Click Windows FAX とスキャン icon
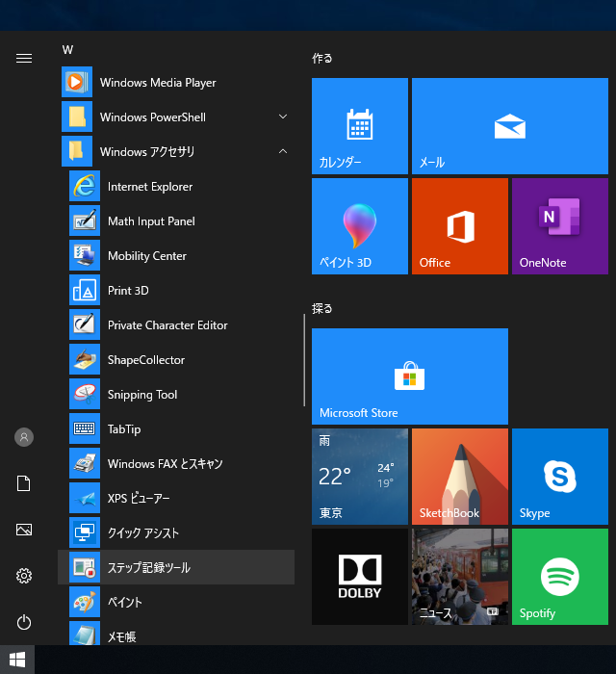 pos(85,463)
